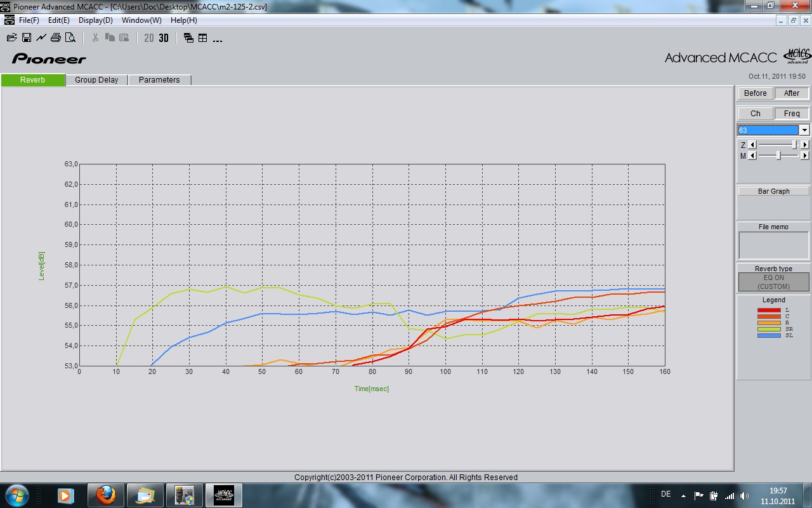The image size is (812, 508).
Task: Show hidden tray icons arrow
Action: tap(683, 496)
